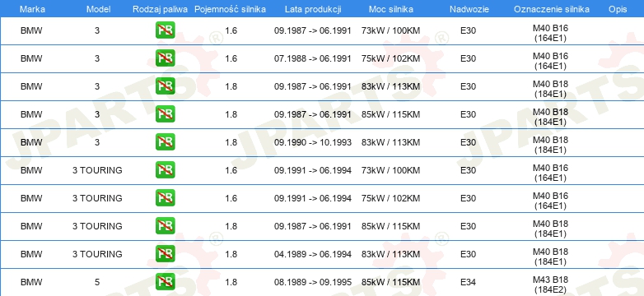The image size is (644, 296).
Task: Click the unleaded fuel icon in the 73kW/100KM BMW 3 row
Action: click(165, 30)
